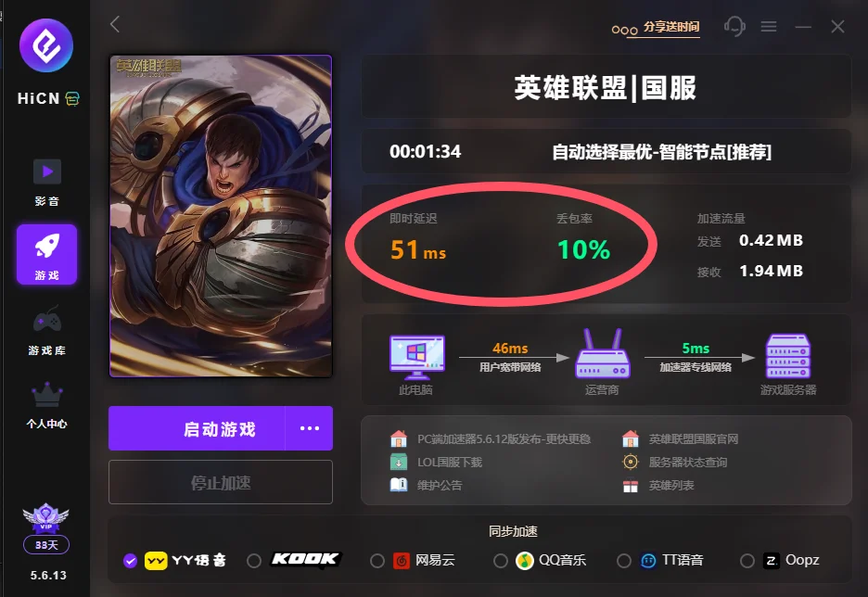Enable KOOK sync acceleration
Viewport: 868px width, 597px height.
coord(254,561)
